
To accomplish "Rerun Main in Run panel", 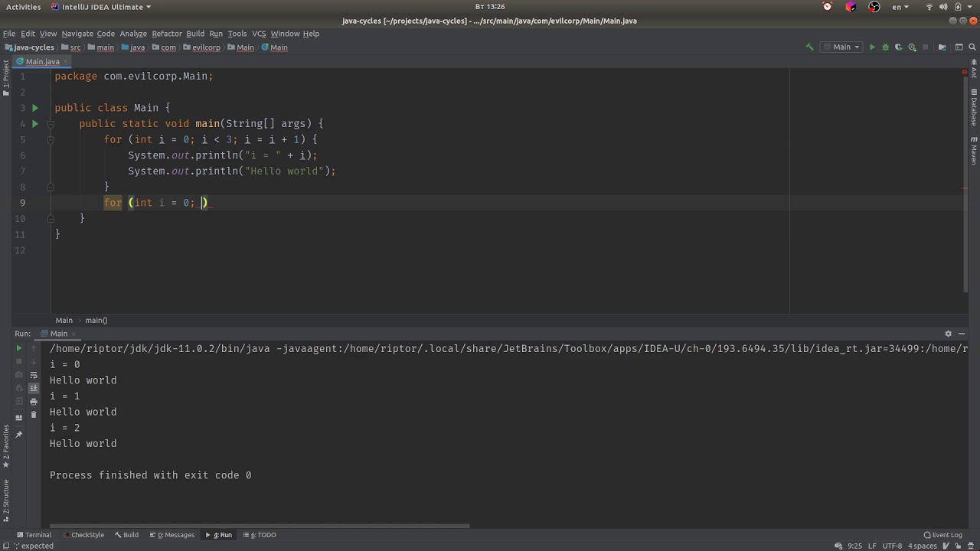I will pos(19,348).
